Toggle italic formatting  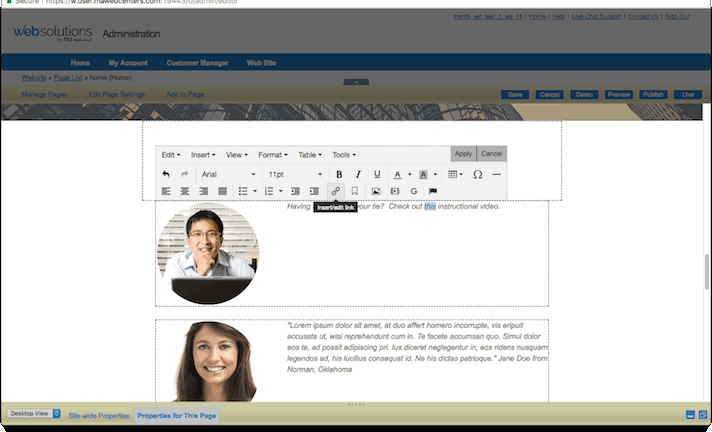(x=358, y=174)
